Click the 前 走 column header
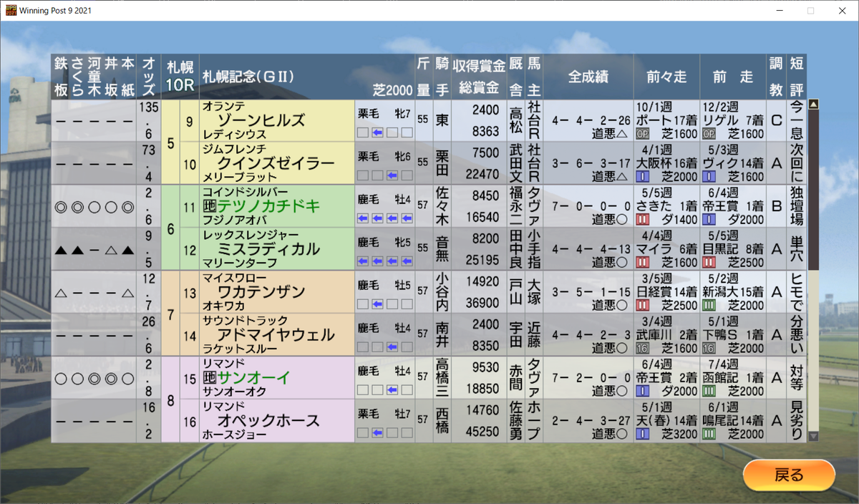 [733, 76]
